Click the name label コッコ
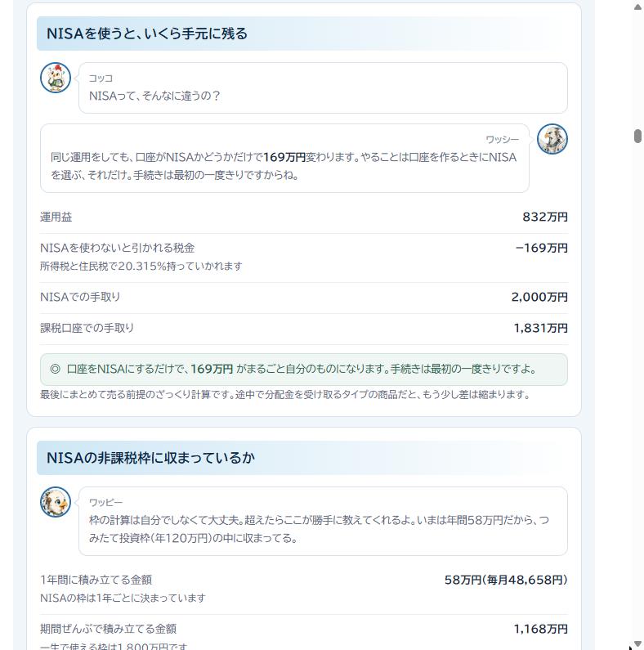 click(101, 78)
